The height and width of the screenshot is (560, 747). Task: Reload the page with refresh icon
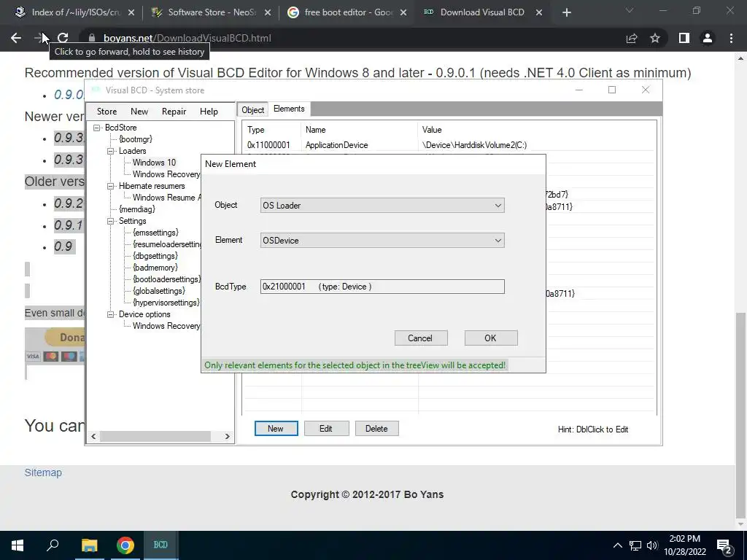pos(63,38)
